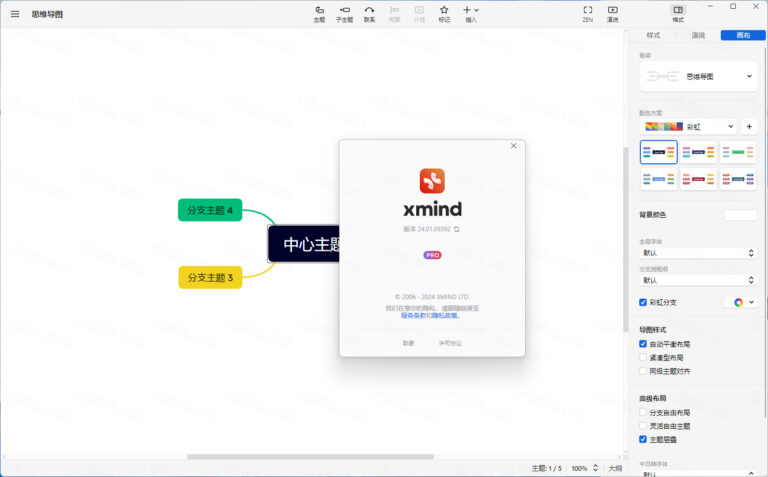Toggle the rainbow branch (彩虹分支) checkbox

coord(643,302)
